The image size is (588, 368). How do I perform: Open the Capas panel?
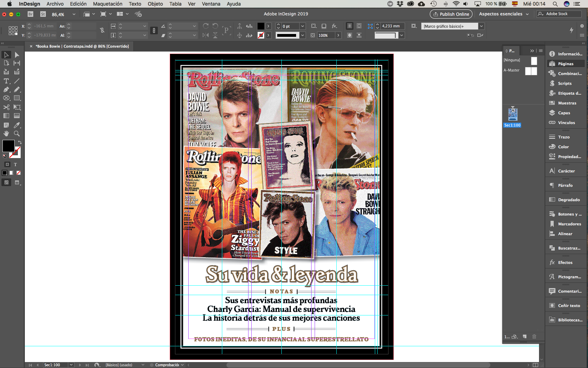[x=564, y=113]
